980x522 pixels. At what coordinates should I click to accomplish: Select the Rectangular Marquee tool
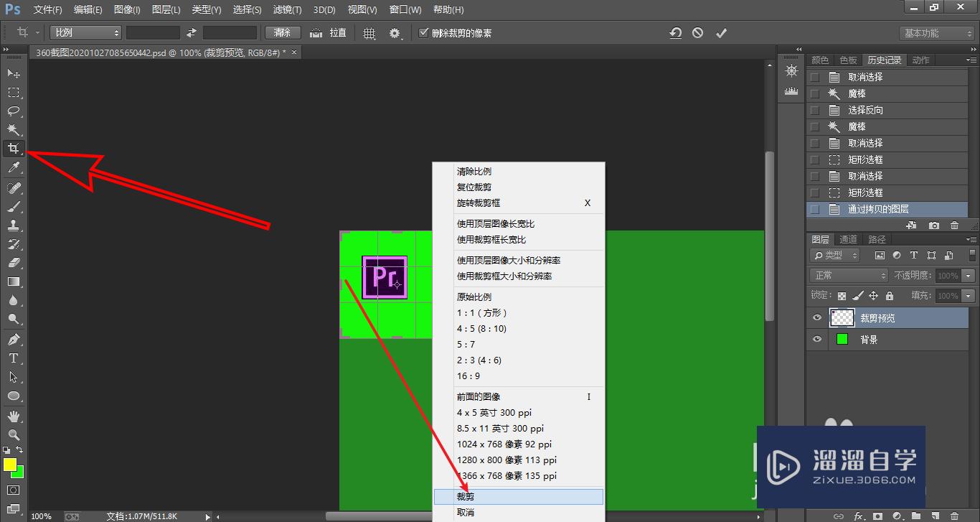14,93
